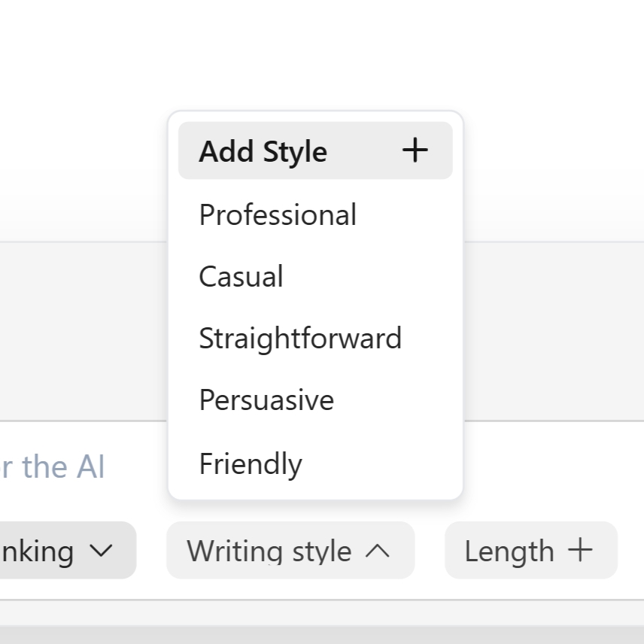Apply the Persuasive writing style
The width and height of the screenshot is (644, 644).
coord(266,399)
